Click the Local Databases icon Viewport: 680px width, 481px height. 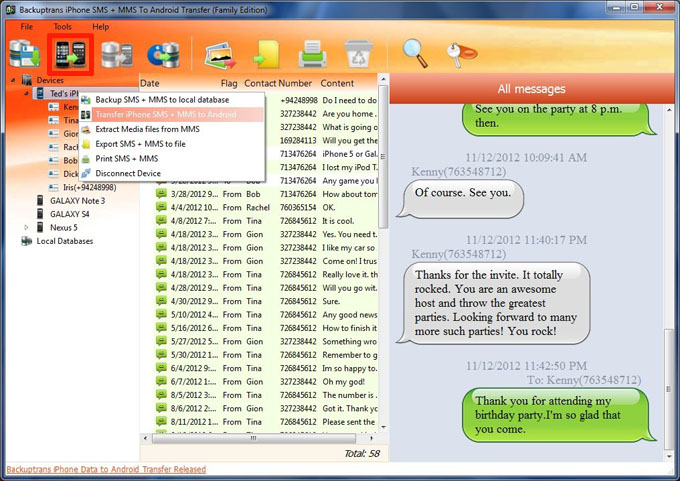point(26,241)
